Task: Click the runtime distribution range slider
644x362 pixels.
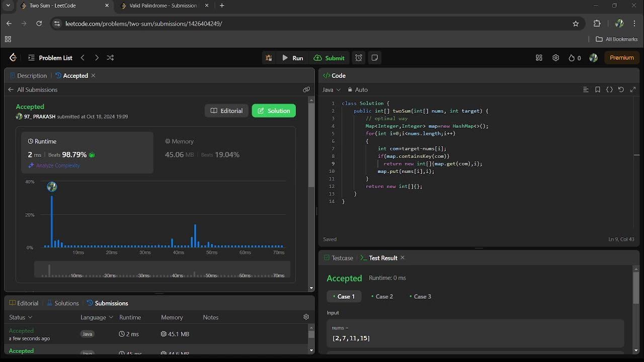Action: [x=162, y=269]
